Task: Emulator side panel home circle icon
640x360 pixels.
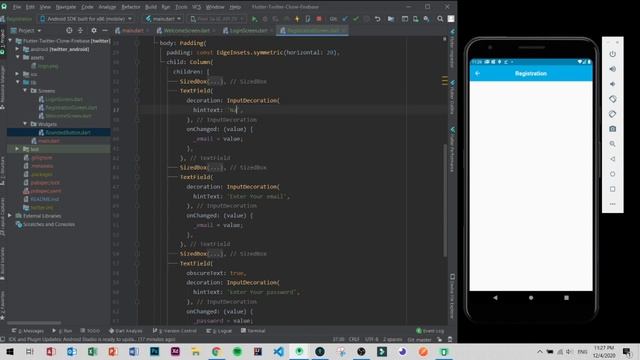Action: [x=612, y=174]
